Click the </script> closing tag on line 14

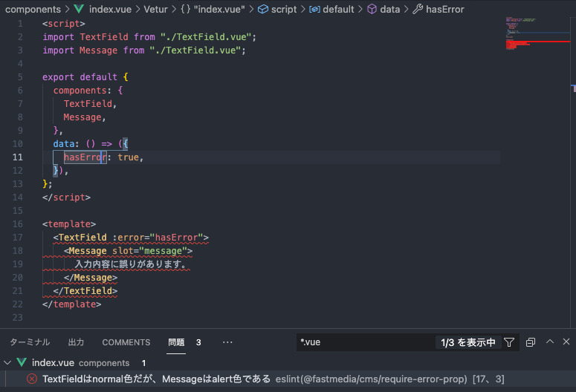tap(66, 197)
